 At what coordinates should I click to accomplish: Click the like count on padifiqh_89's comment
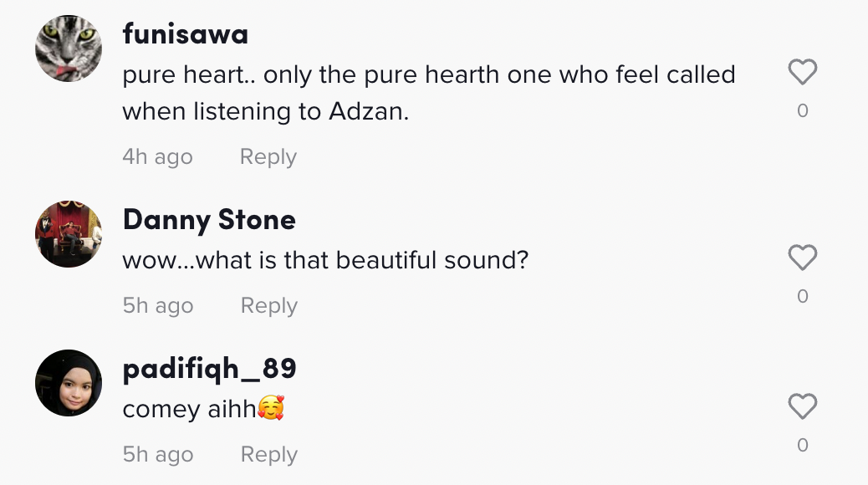pyautogui.click(x=802, y=445)
